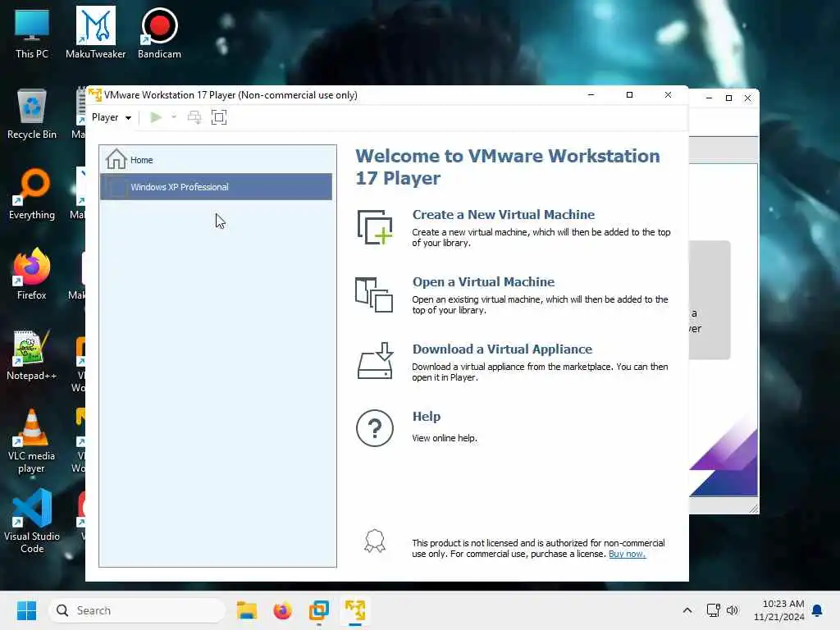This screenshot has width=840, height=630.
Task: Enter full screen mode via toolbar icon
Action: point(219,117)
